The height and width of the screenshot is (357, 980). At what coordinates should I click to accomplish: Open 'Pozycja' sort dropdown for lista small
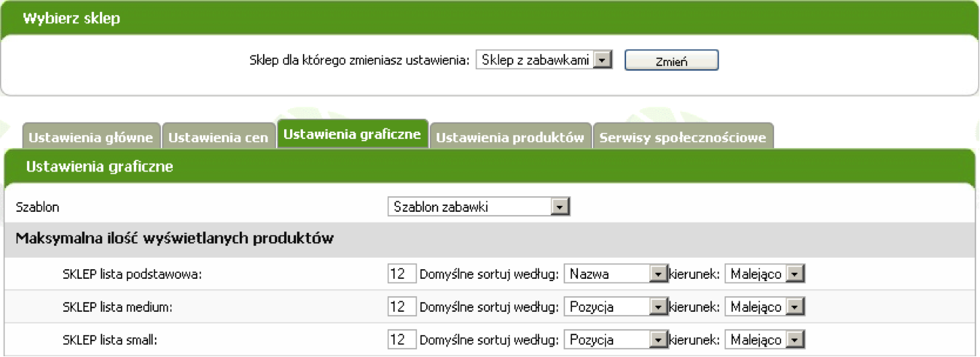[616, 340]
